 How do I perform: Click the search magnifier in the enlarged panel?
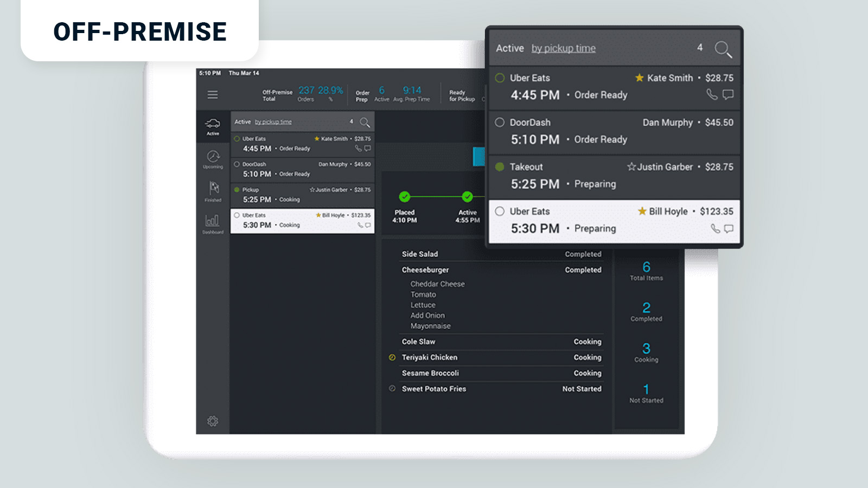point(723,49)
